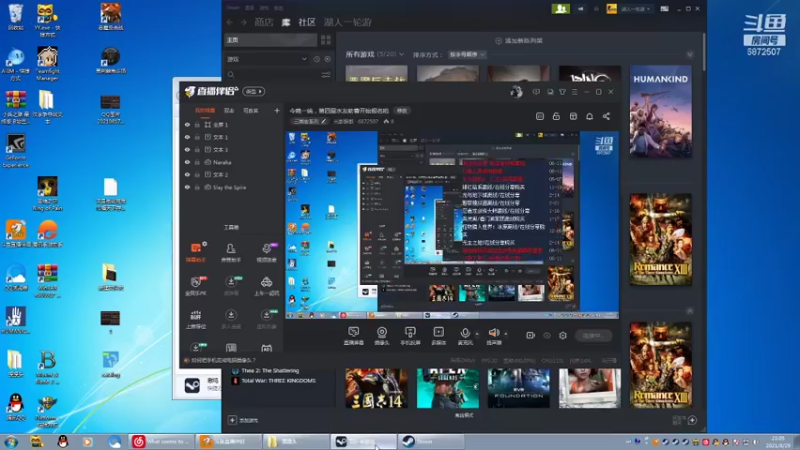Open the car-shaped play-together tool
The height and width of the screenshot is (450, 800).
(266, 286)
